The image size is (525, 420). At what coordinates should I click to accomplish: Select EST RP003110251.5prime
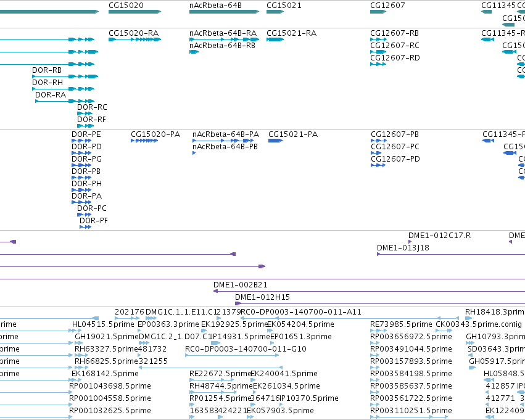pyautogui.click(x=409, y=417)
